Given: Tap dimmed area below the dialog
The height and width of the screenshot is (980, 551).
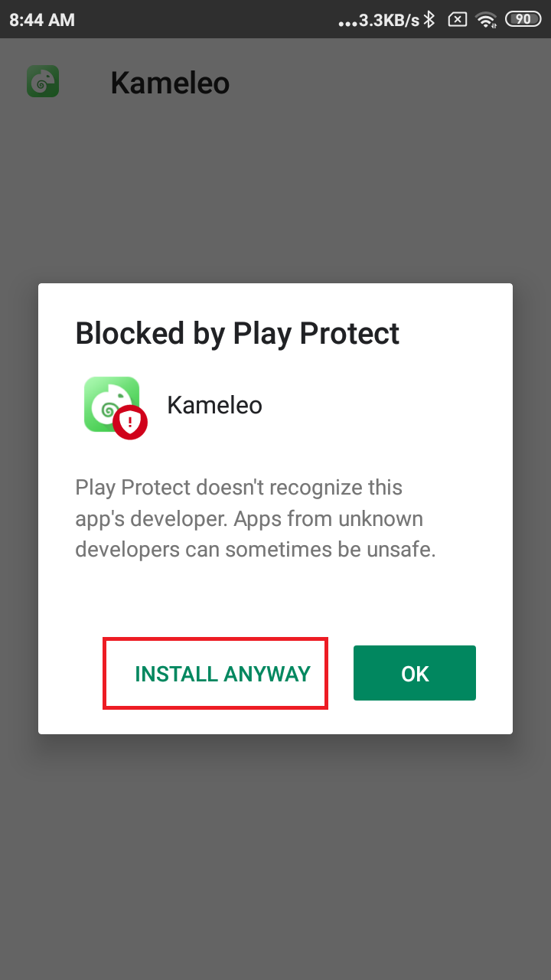Looking at the screenshot, I should pos(275,850).
